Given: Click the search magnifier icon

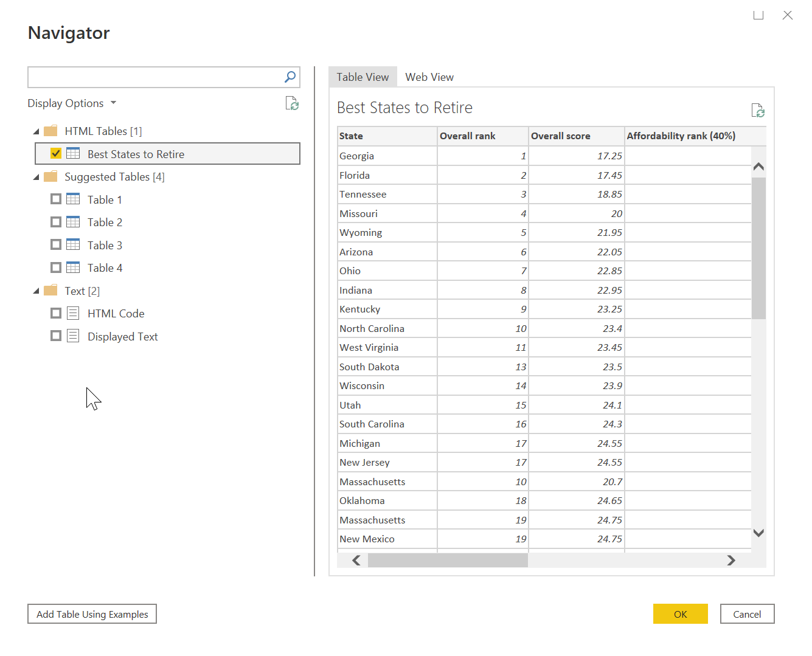Looking at the screenshot, I should click(x=290, y=77).
